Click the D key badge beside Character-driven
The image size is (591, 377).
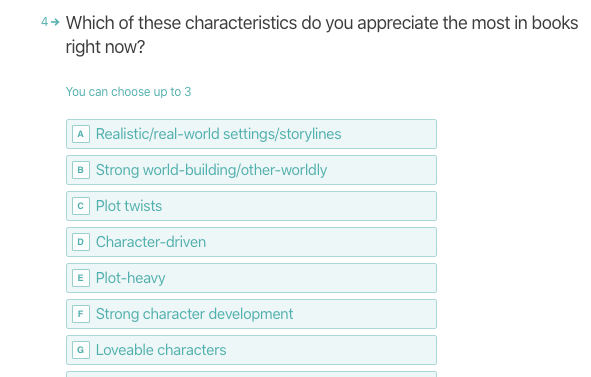click(x=81, y=242)
